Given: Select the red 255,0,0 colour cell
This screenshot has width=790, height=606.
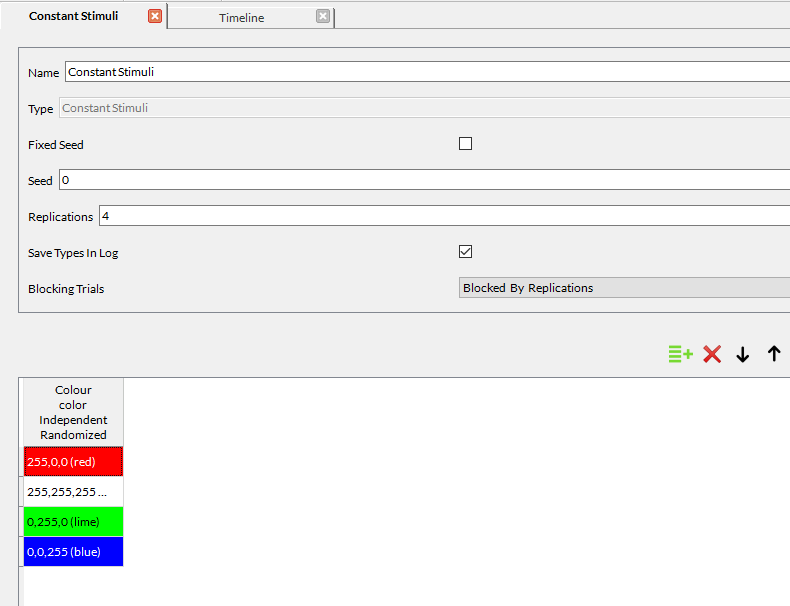Looking at the screenshot, I should point(73,461).
